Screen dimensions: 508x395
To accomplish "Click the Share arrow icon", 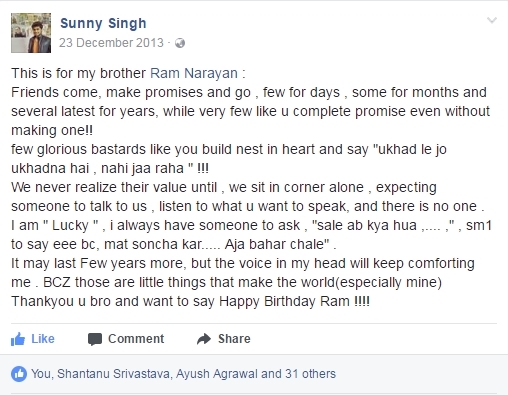I will pos(204,339).
